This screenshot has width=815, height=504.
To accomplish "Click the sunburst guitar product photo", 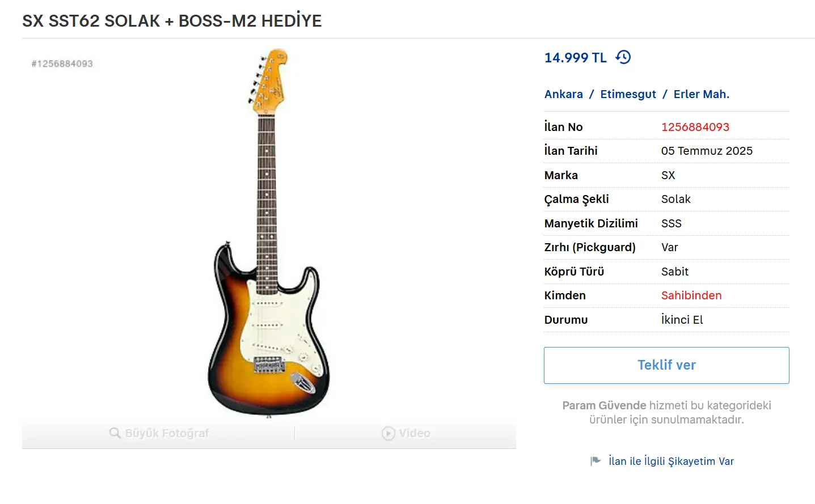I will [269, 234].
